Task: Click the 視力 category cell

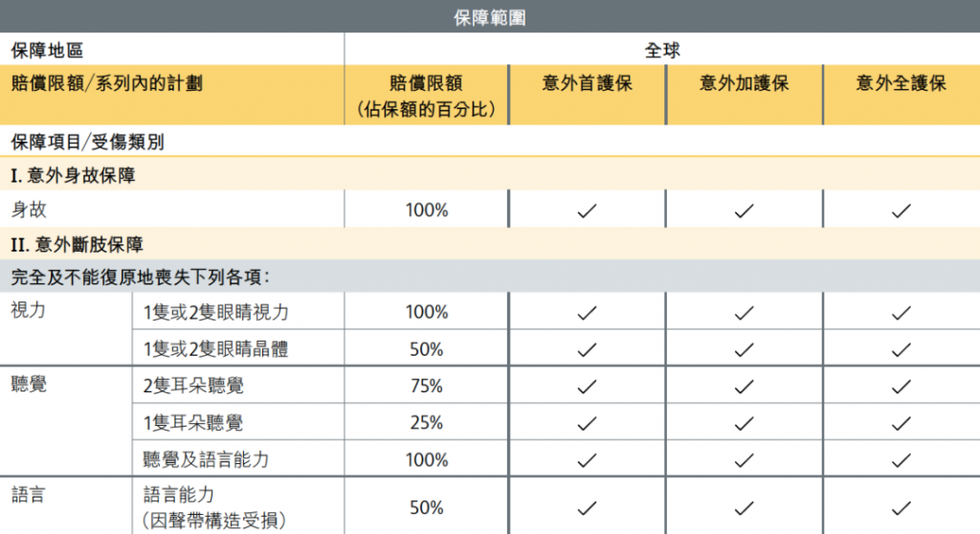Action: click(x=29, y=309)
